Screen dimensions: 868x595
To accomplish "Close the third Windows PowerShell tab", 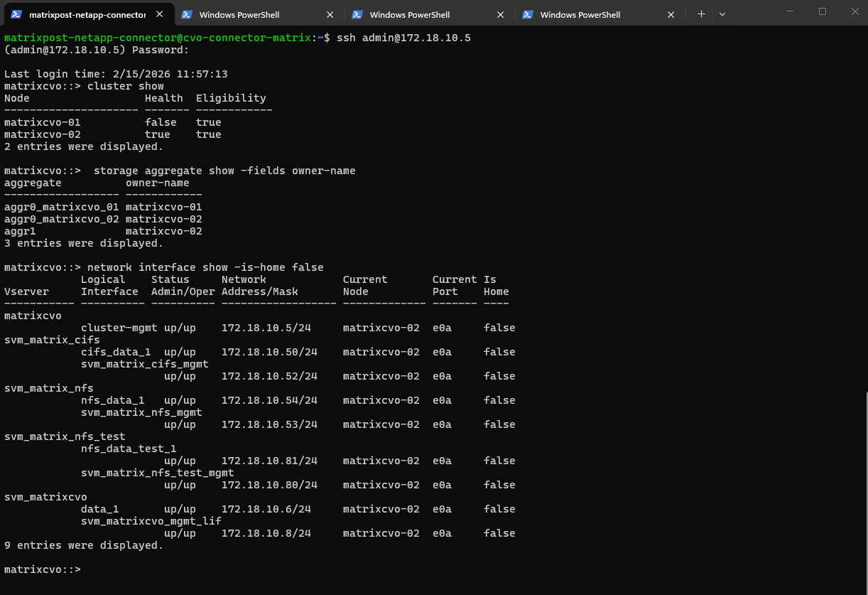I will coord(501,14).
